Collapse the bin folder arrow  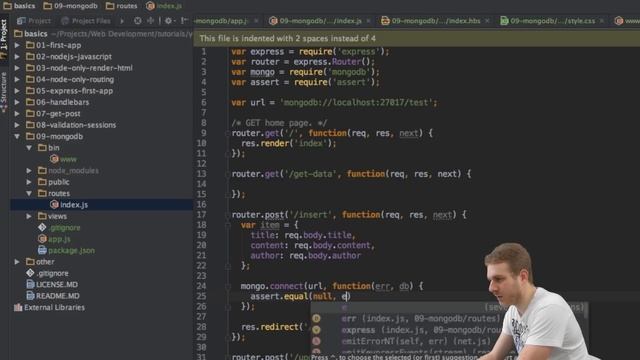pos(29,148)
